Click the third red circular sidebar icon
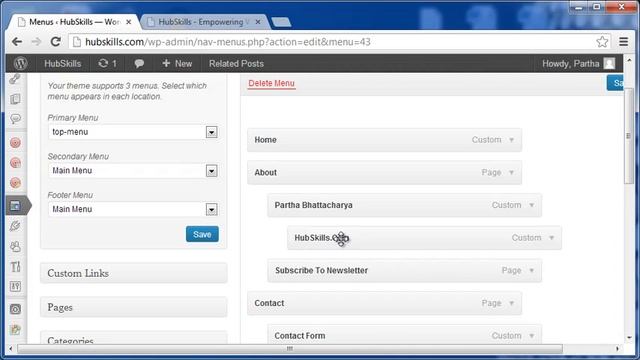Screen dimensions: 640x360 click(x=15, y=182)
